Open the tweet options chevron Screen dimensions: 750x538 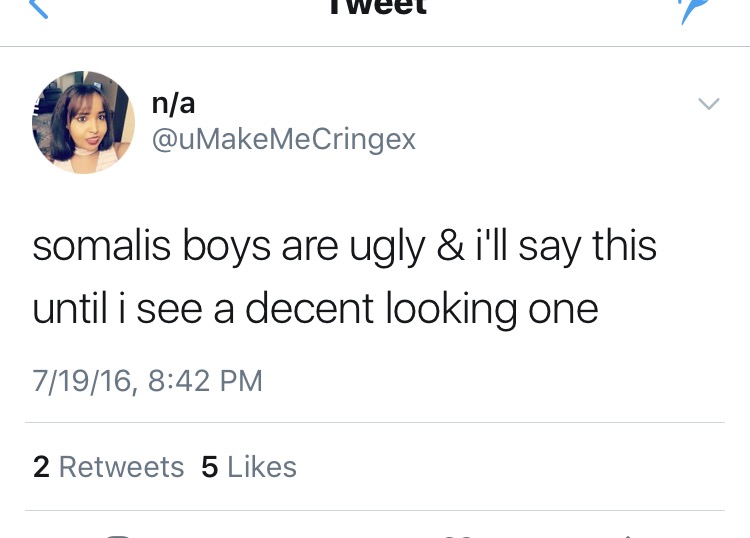click(708, 104)
